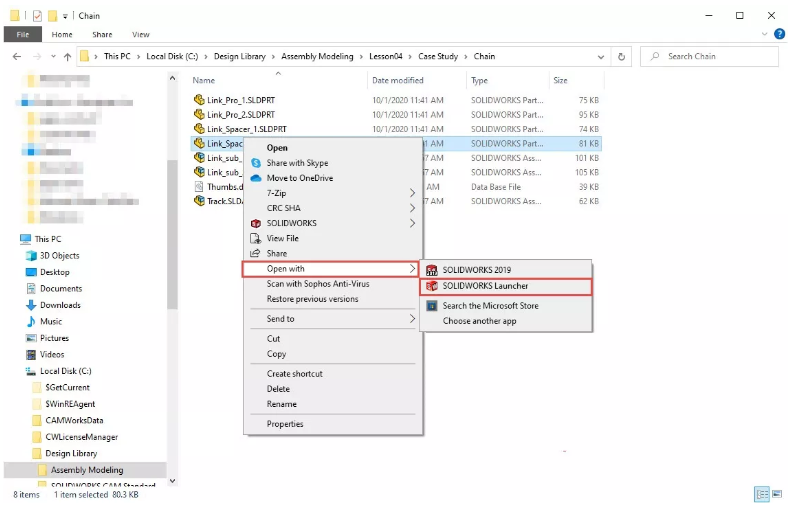Click the Back navigation arrow
Screen dimensions: 789x507
tap(17, 56)
